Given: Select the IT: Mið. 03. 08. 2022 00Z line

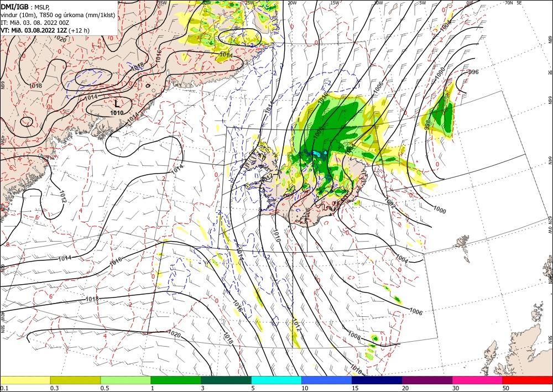Looking at the screenshot, I should pyautogui.click(x=35, y=23).
